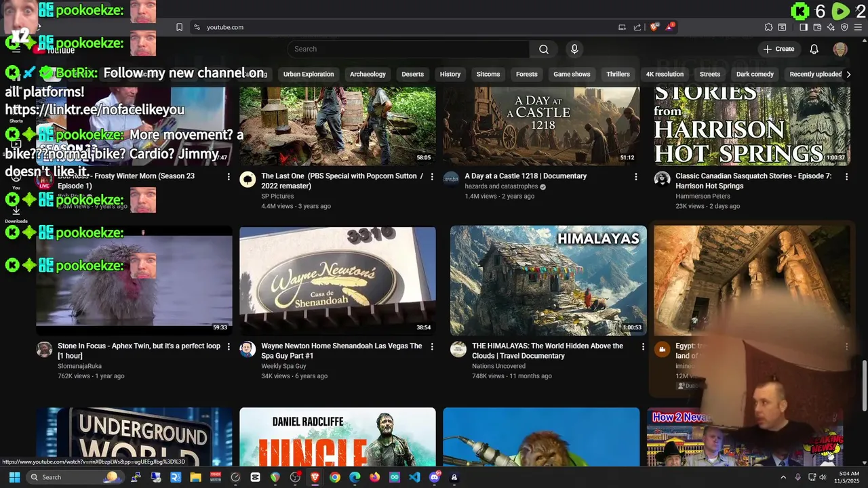Viewport: 868px width, 488px height.
Task: Select the 4K resolution filter chip
Action: pyautogui.click(x=665, y=74)
